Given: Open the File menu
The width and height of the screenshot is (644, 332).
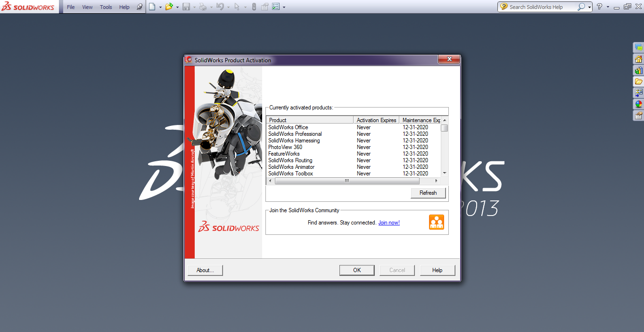Looking at the screenshot, I should click(x=71, y=7).
